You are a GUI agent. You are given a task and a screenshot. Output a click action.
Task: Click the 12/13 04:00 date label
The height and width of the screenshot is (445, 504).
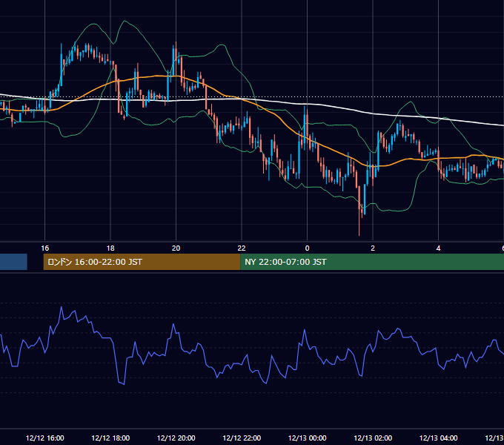439,438
